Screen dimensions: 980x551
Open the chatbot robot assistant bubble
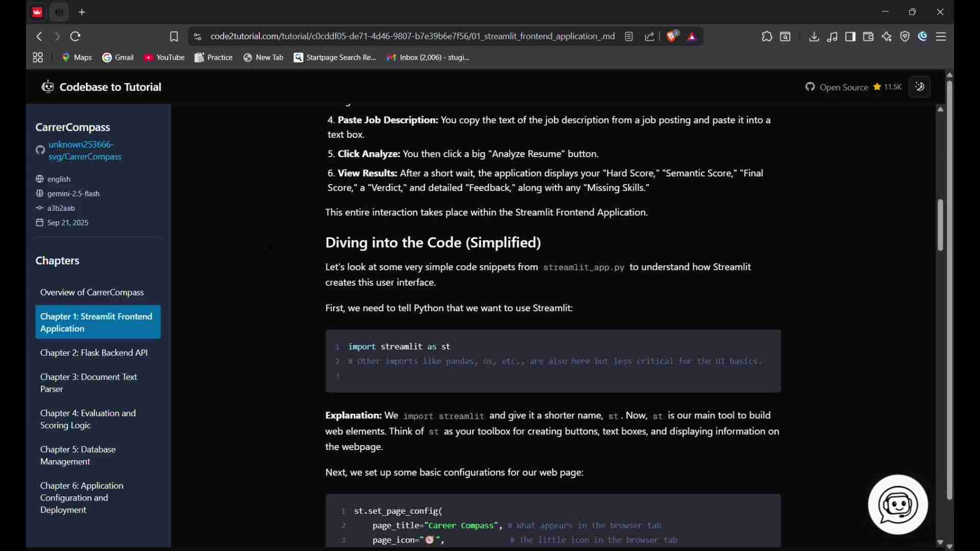(x=899, y=506)
